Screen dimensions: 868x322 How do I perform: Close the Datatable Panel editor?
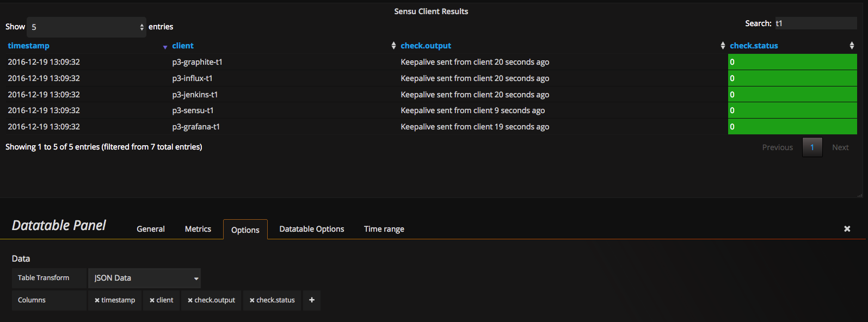[x=847, y=229]
